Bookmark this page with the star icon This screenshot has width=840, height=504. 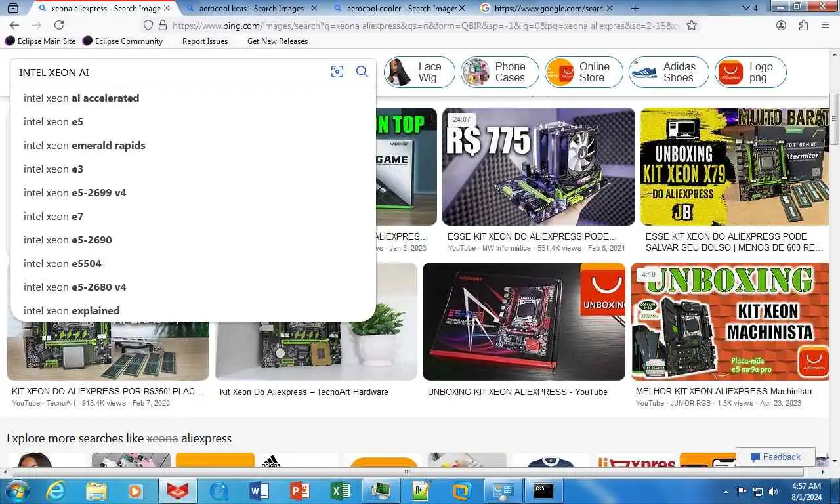(x=692, y=25)
